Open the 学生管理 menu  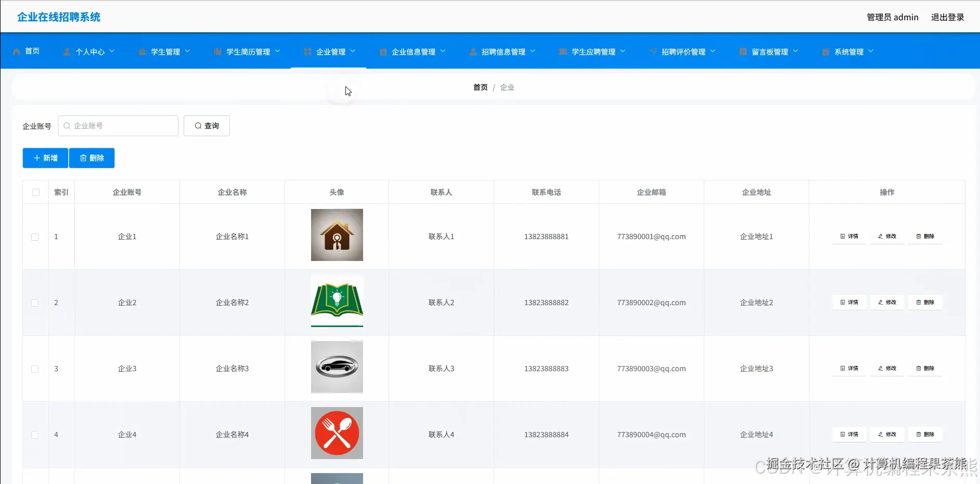coord(165,51)
